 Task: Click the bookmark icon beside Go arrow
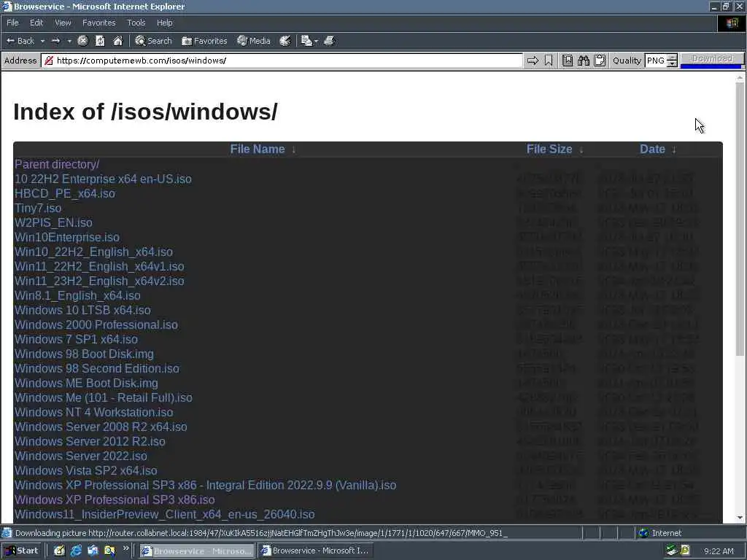[x=549, y=61]
